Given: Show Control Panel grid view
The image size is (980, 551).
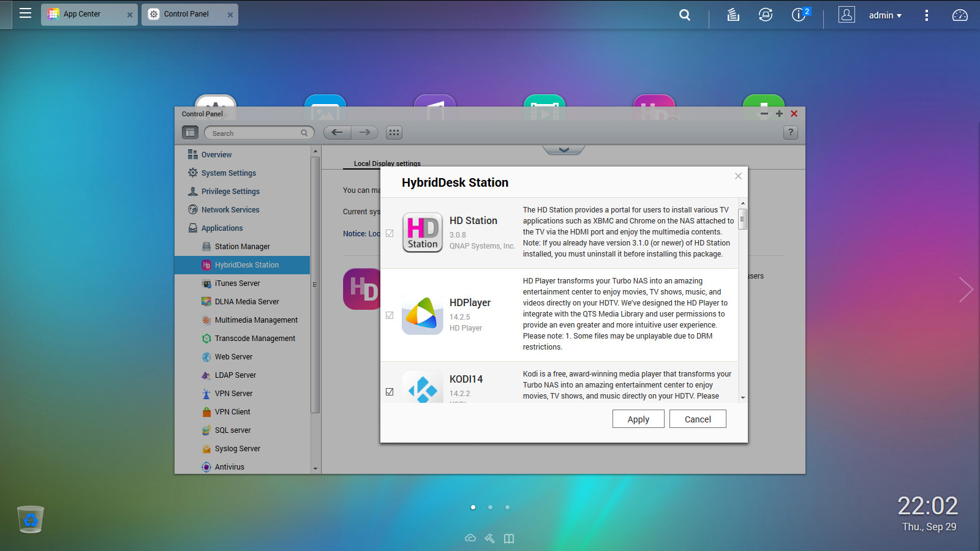Looking at the screenshot, I should [x=394, y=132].
